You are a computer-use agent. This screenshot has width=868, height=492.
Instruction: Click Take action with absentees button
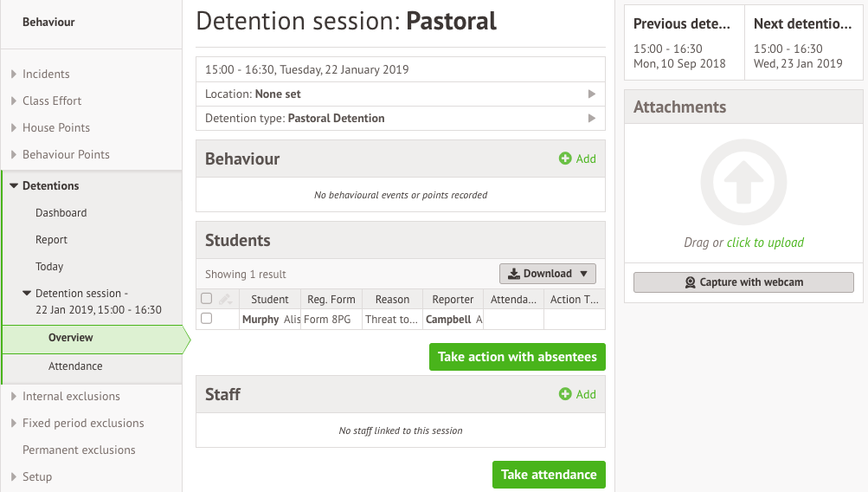(517, 357)
